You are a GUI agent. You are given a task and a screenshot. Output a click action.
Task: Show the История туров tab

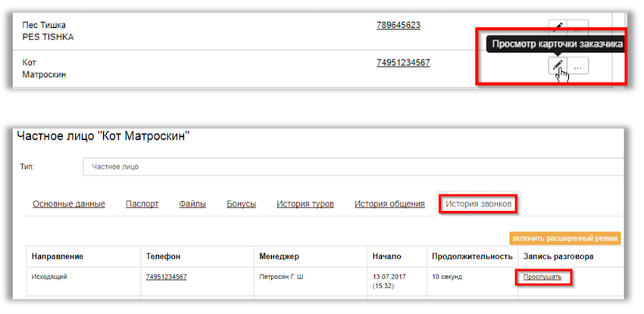pyautogui.click(x=305, y=204)
